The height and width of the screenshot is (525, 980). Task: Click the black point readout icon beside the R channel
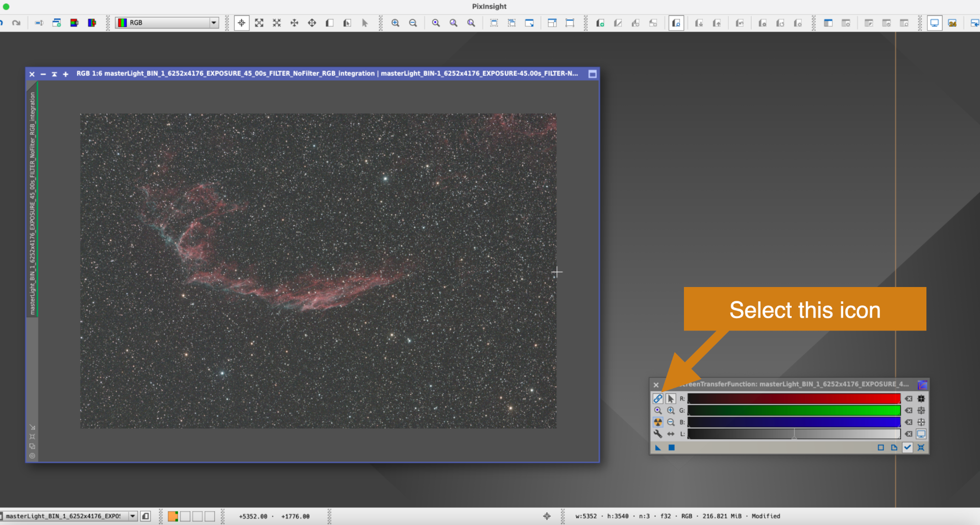click(921, 399)
